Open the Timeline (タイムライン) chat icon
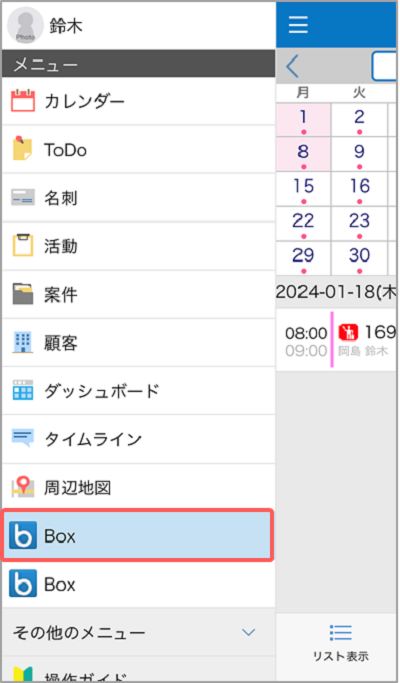The width and height of the screenshot is (400, 683). pyautogui.click(x=23, y=439)
